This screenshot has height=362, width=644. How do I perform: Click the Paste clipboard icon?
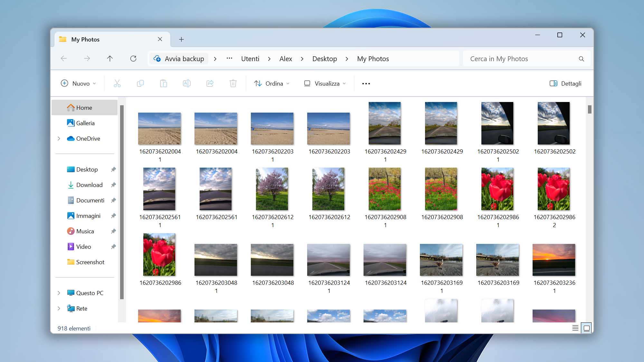tap(164, 84)
